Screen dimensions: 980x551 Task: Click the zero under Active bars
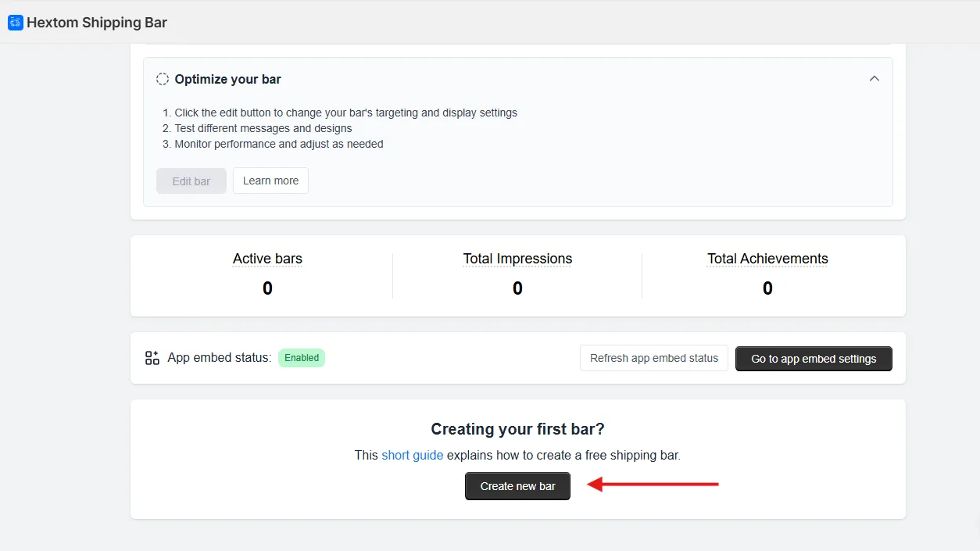point(267,288)
